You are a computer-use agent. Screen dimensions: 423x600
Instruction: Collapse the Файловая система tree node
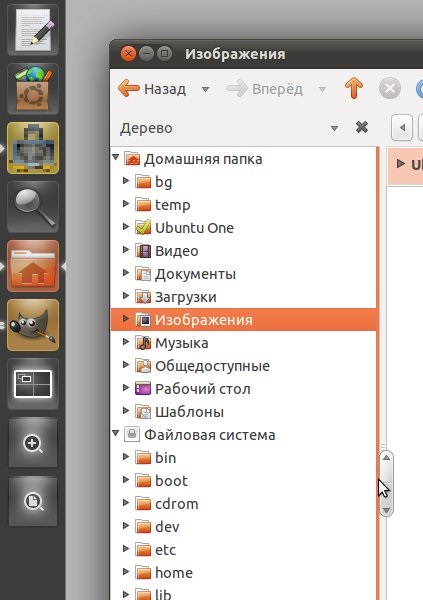coord(116,433)
